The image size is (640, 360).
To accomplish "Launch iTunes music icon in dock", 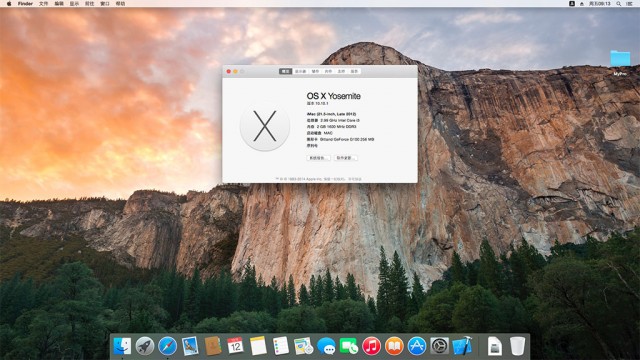I will [x=371, y=346].
